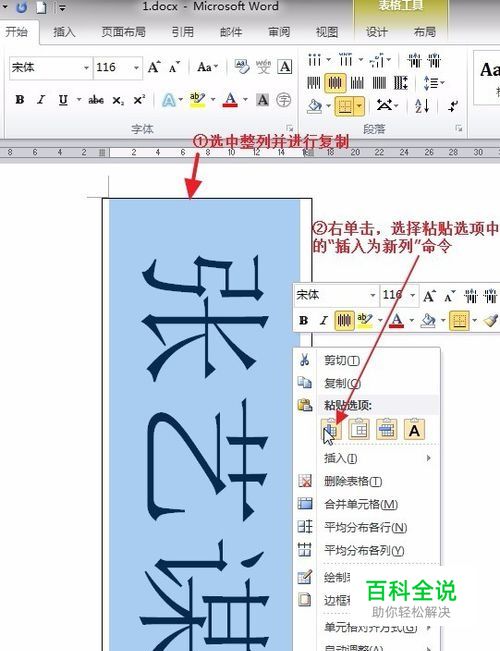The height and width of the screenshot is (651, 500).
Task: Apply Character Border from the ribbon
Action: [285, 66]
